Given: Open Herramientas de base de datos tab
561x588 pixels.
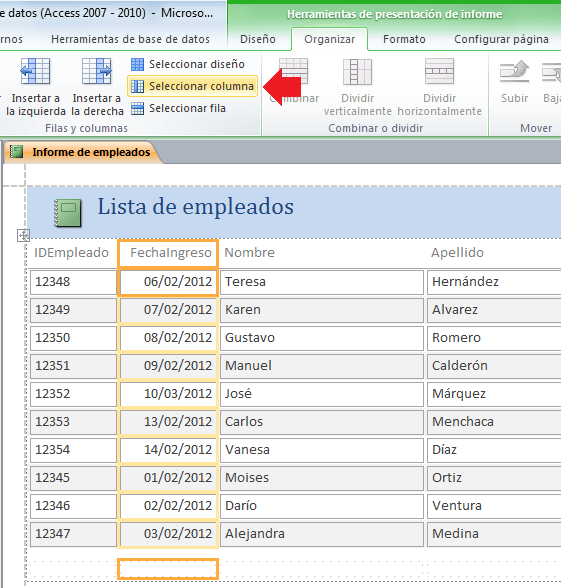Looking at the screenshot, I should pos(130,39).
